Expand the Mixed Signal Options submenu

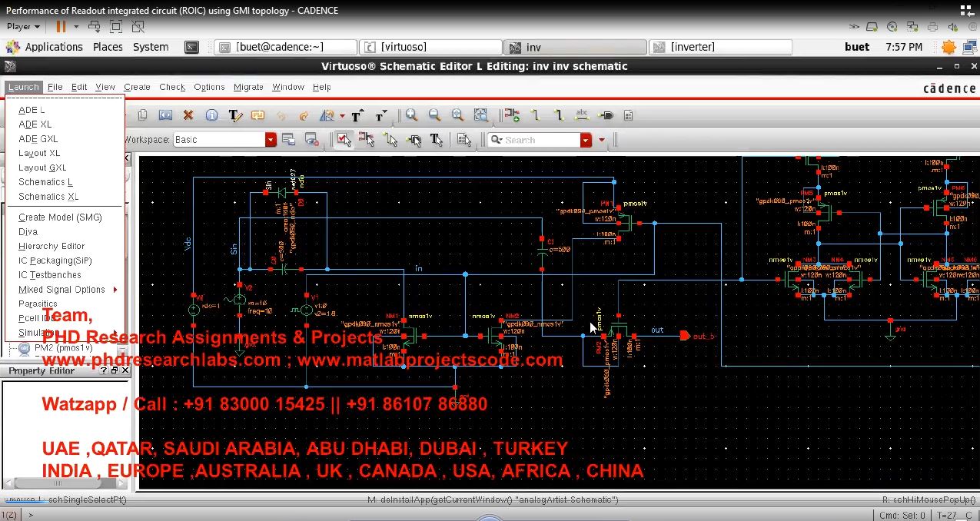click(x=115, y=290)
